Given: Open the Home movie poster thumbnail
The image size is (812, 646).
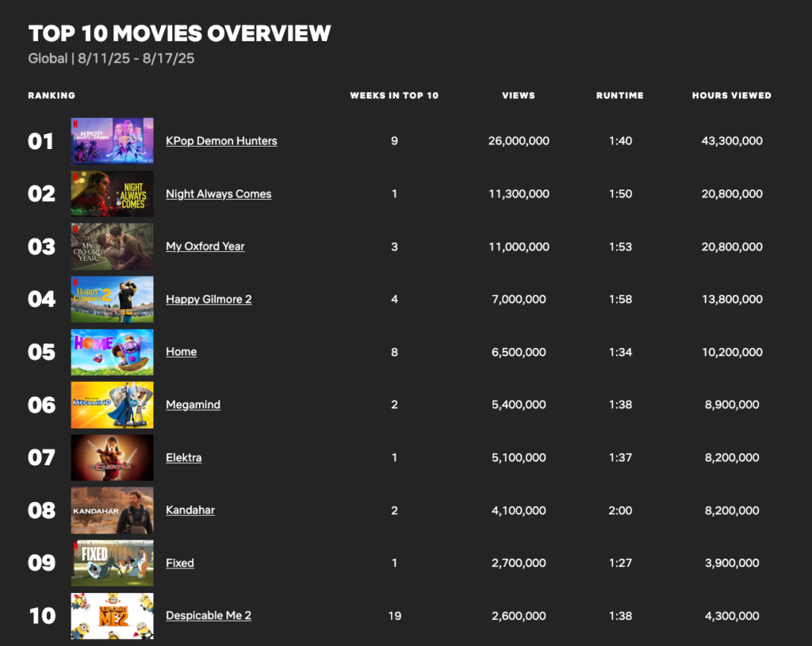Looking at the screenshot, I should click(112, 352).
